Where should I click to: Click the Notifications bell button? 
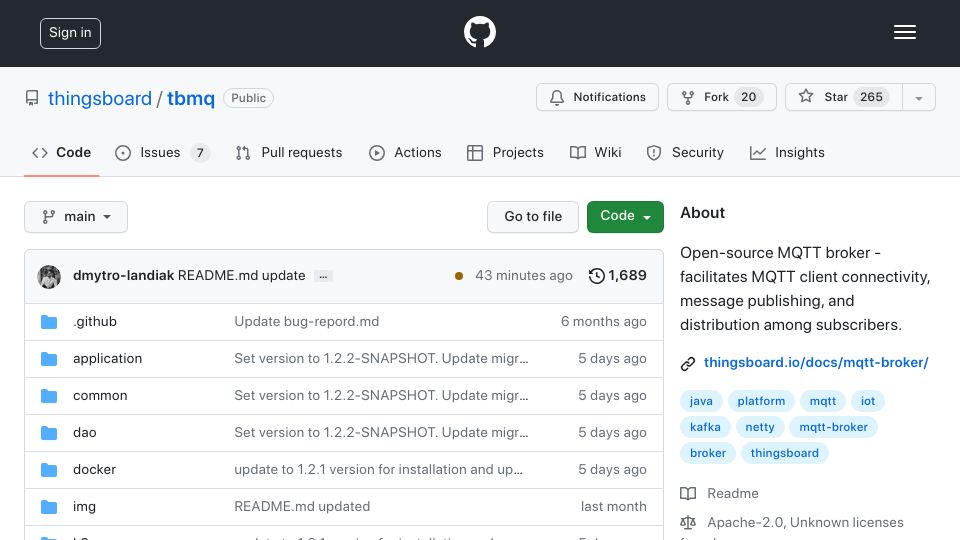click(597, 97)
